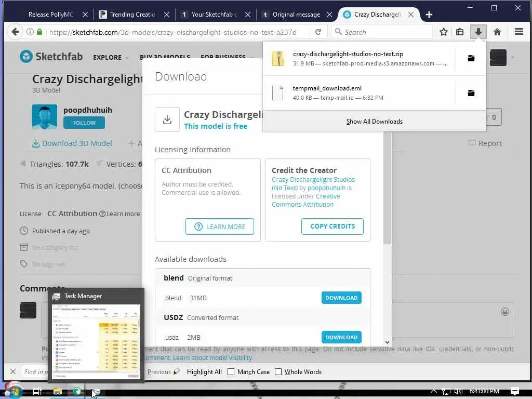Open File Explorer from the taskbar
532x399 pixels.
[x=57, y=391]
